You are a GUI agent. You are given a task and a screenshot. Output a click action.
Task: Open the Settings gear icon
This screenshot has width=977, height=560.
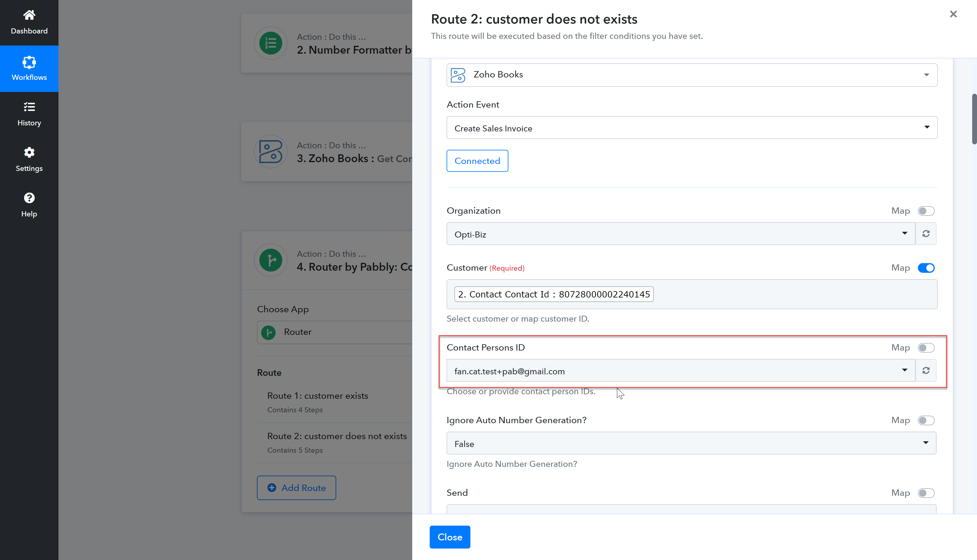coord(29,152)
